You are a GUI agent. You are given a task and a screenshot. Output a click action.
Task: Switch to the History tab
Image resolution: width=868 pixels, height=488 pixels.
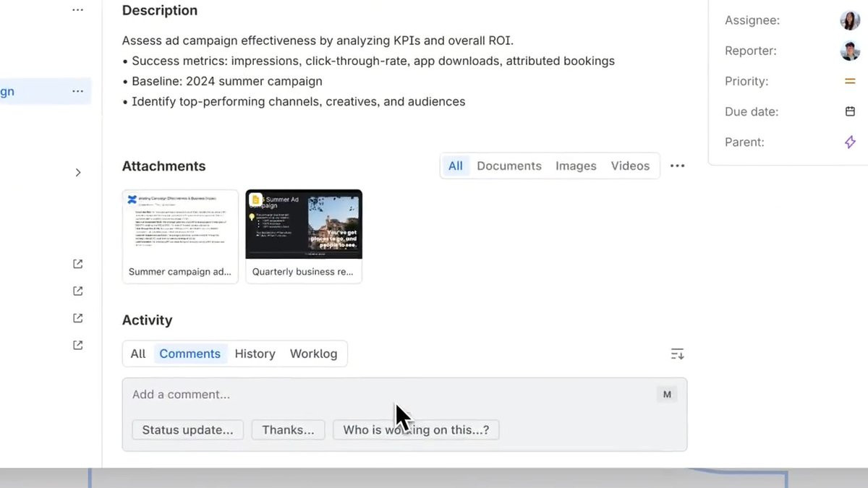point(255,354)
